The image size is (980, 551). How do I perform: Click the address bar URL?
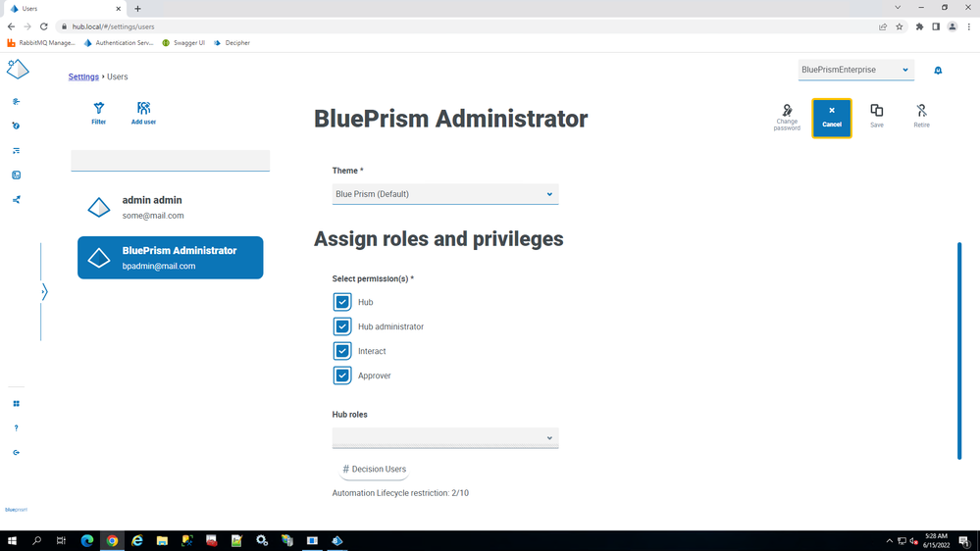click(x=113, y=26)
